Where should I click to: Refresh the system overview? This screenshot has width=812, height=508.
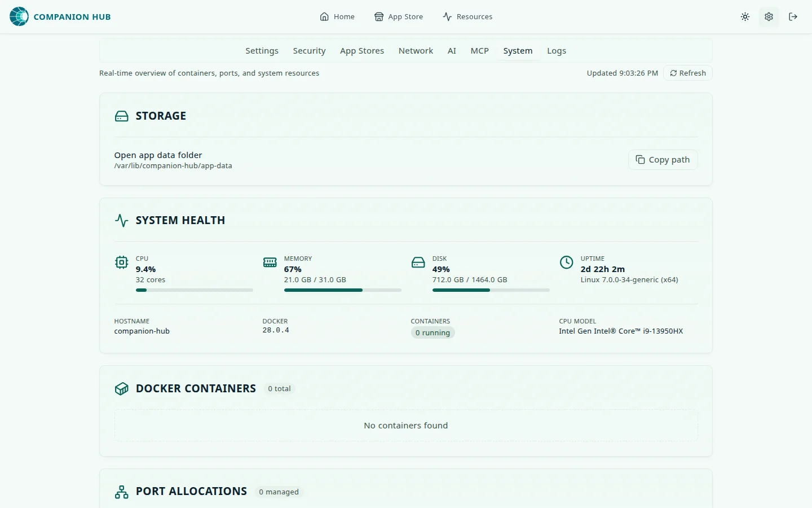(x=688, y=73)
